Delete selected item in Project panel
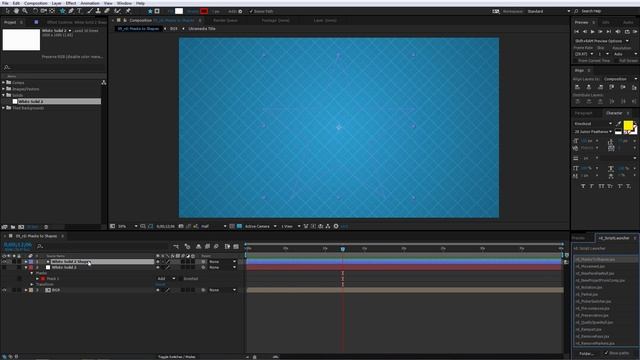The width and height of the screenshot is (640, 360). pyautogui.click(x=46, y=227)
